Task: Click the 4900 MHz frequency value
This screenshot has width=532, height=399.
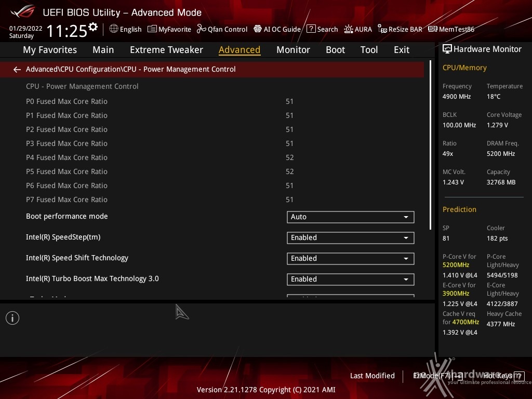Action: 457,97
